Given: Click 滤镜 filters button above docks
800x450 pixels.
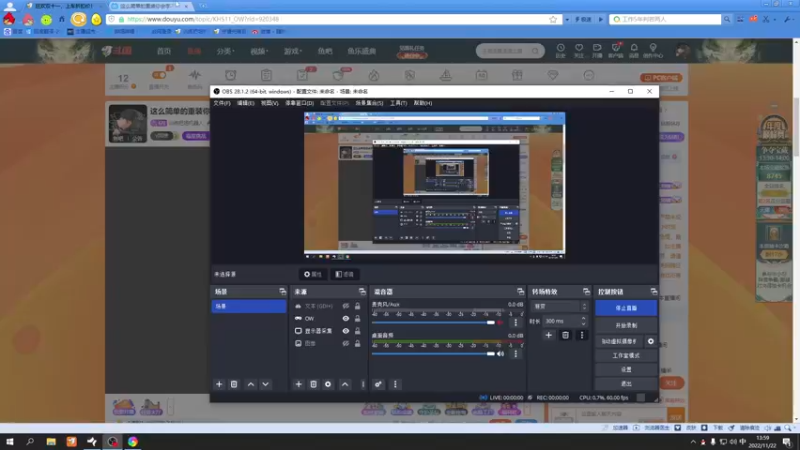Looking at the screenshot, I should pyautogui.click(x=345, y=274).
